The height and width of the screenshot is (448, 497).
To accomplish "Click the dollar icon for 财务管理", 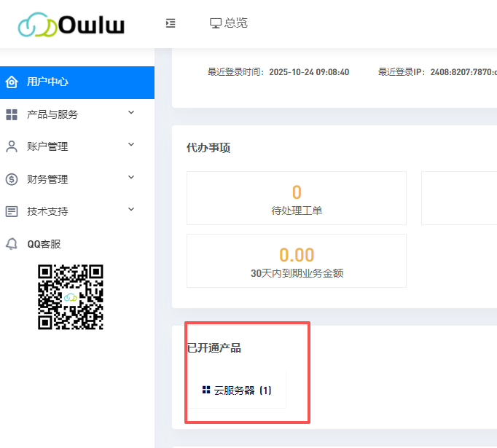I will (x=12, y=179).
